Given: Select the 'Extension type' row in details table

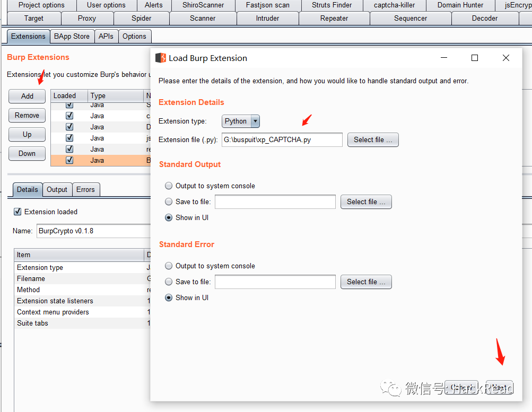Looking at the screenshot, I should (x=82, y=268).
